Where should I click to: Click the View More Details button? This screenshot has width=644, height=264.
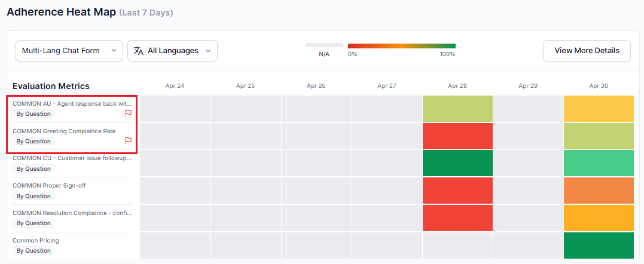tap(587, 51)
